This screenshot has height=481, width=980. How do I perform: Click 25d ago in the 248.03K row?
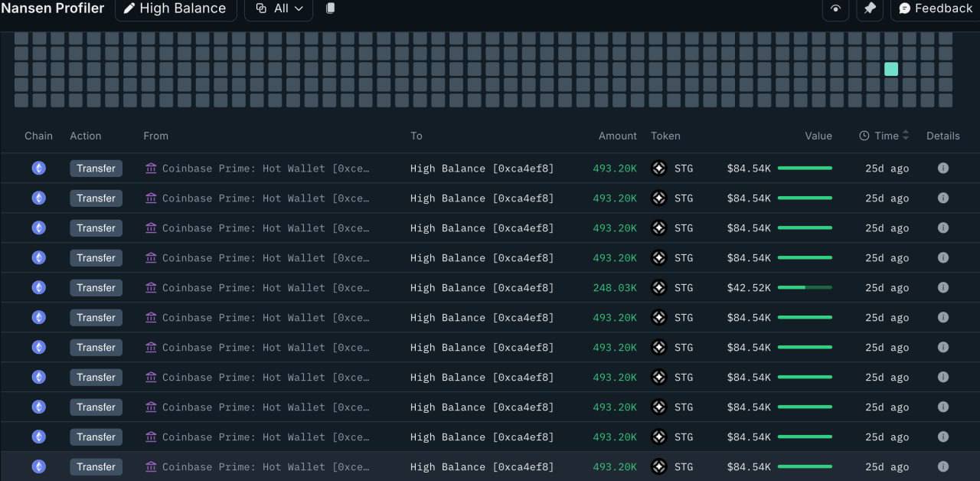(x=887, y=288)
